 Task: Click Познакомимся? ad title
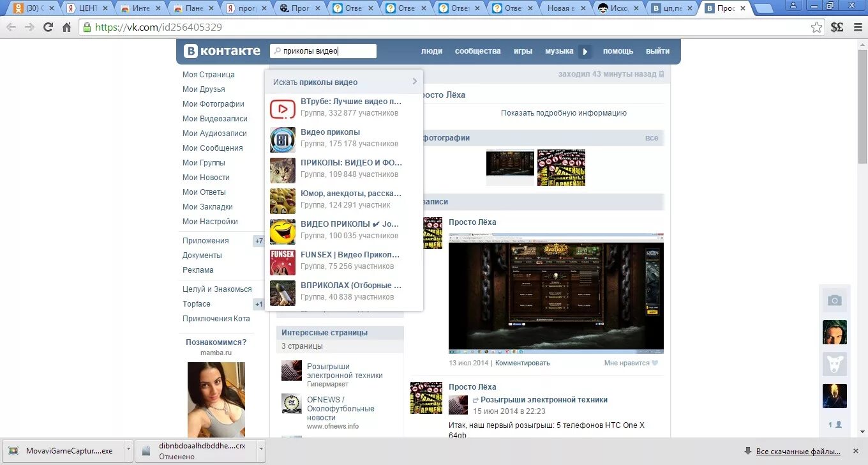click(x=216, y=342)
